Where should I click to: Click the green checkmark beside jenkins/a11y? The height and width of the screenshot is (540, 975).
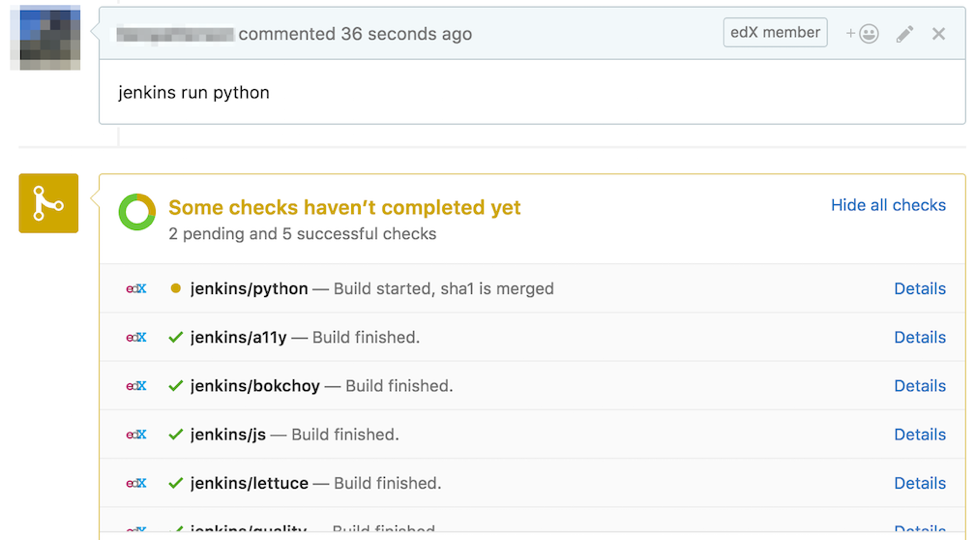[176, 338]
